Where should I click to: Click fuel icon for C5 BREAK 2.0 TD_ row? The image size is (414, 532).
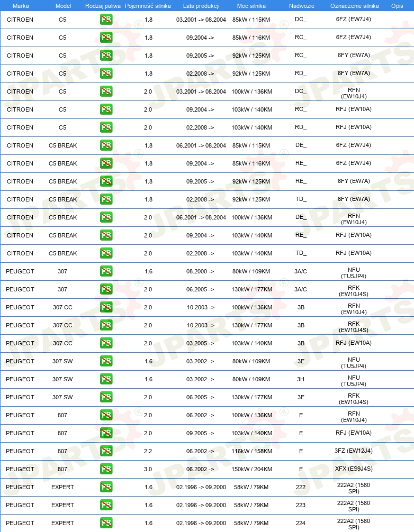[106, 253]
